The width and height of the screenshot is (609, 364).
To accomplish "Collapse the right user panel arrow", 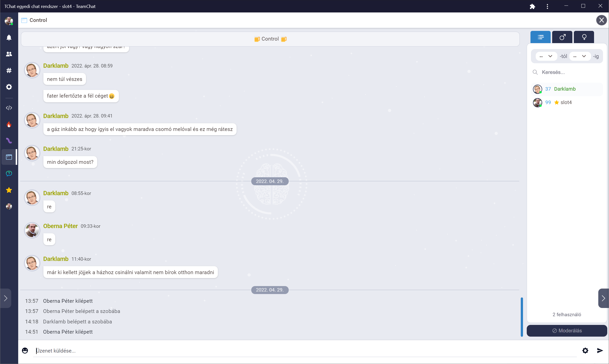I will [x=603, y=298].
